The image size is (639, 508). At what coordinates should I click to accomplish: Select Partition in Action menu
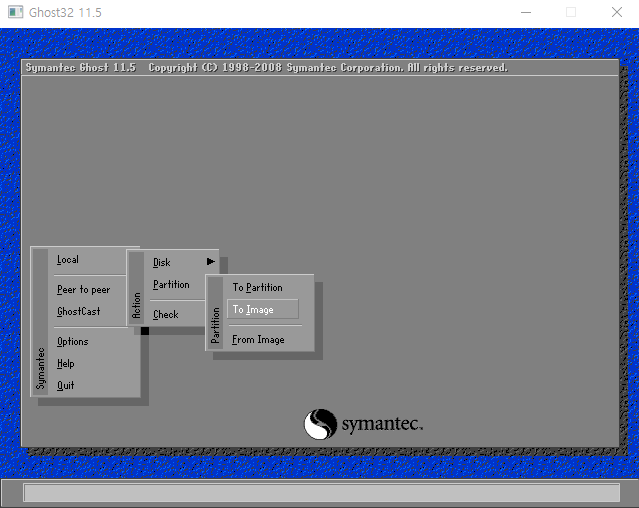[x=171, y=285]
